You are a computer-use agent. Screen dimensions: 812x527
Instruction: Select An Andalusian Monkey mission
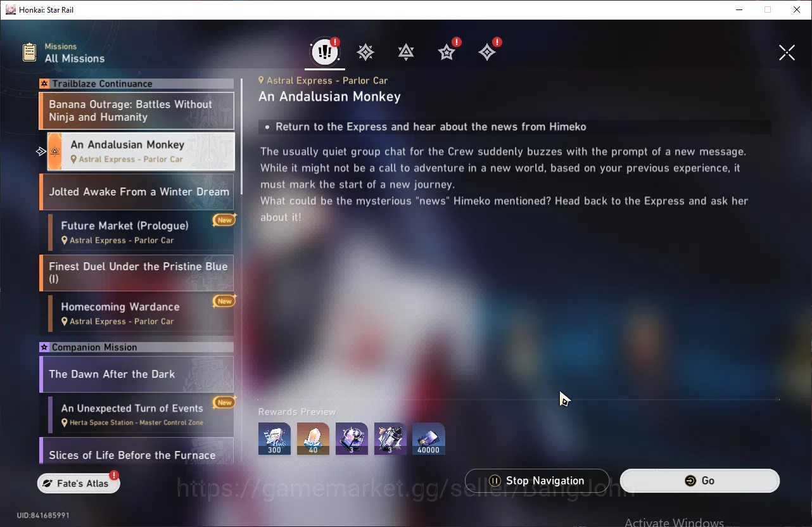coord(141,151)
